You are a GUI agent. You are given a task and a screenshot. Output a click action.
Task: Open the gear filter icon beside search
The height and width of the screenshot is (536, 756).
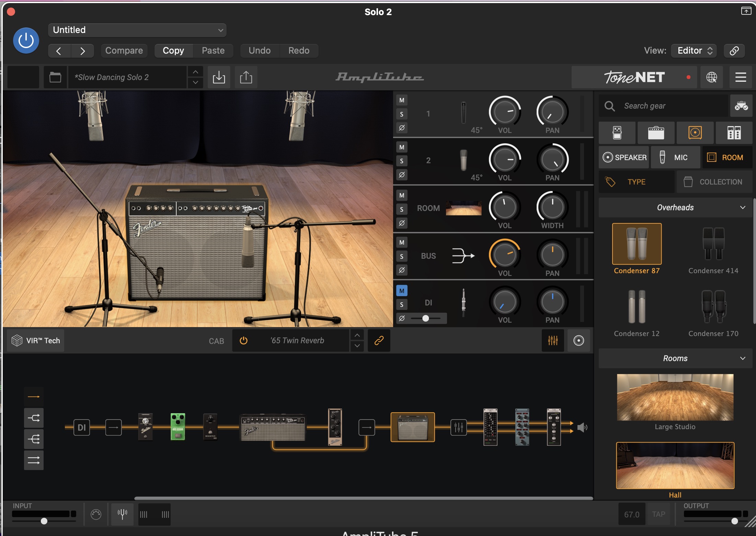coord(741,106)
